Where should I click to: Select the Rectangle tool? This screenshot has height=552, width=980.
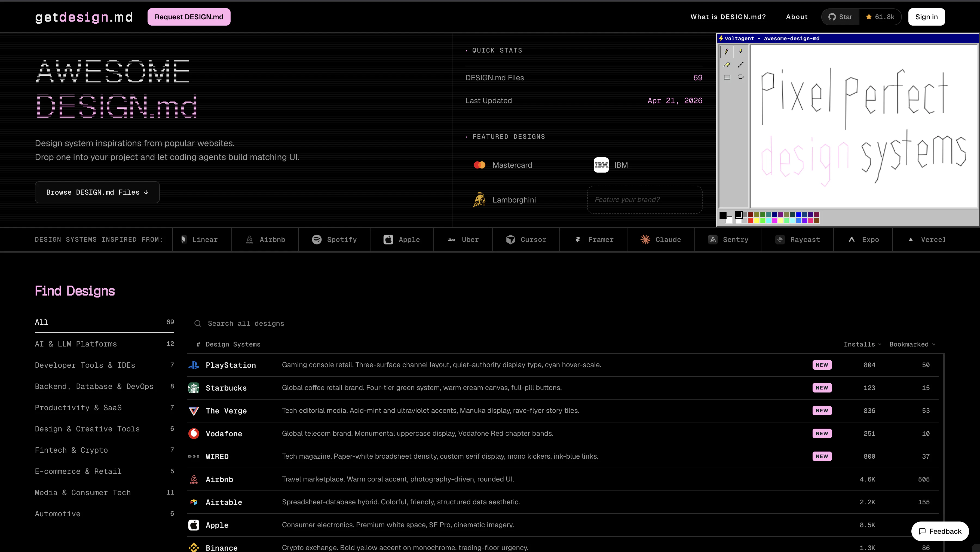[x=727, y=77]
